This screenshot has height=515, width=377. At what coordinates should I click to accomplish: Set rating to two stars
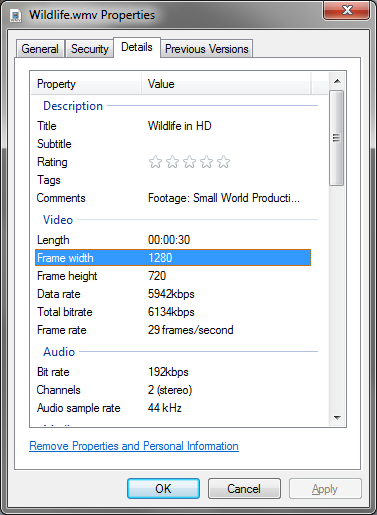point(172,162)
